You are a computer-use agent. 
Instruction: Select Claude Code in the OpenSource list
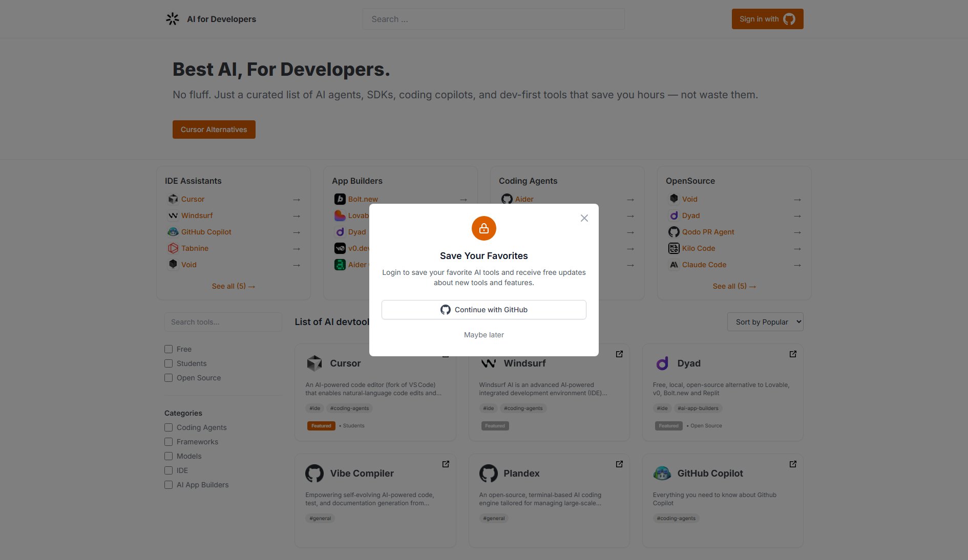704,265
